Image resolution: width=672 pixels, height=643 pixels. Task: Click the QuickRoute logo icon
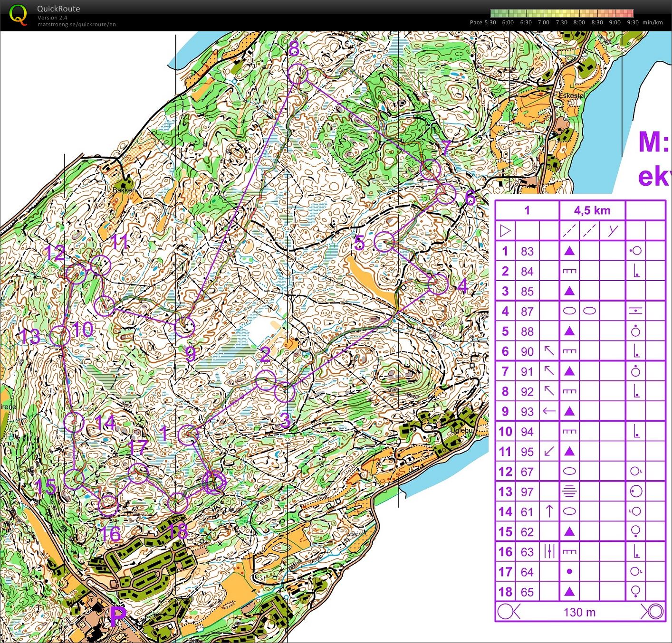(18, 14)
